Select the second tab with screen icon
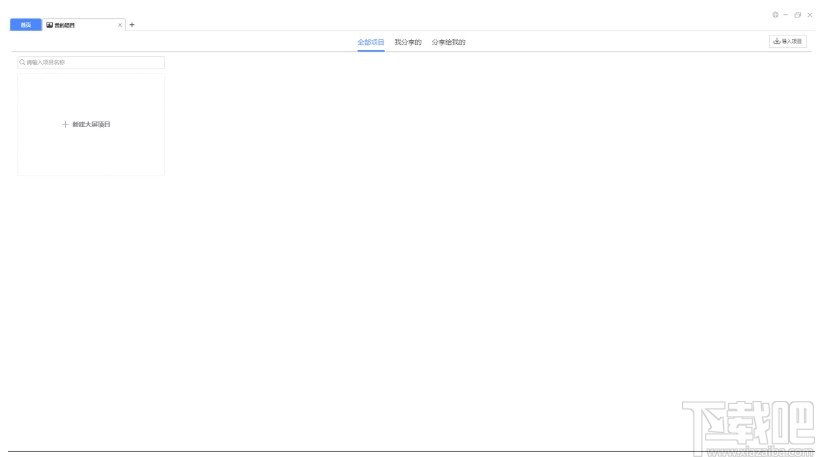The width and height of the screenshot is (817, 457). [x=82, y=24]
